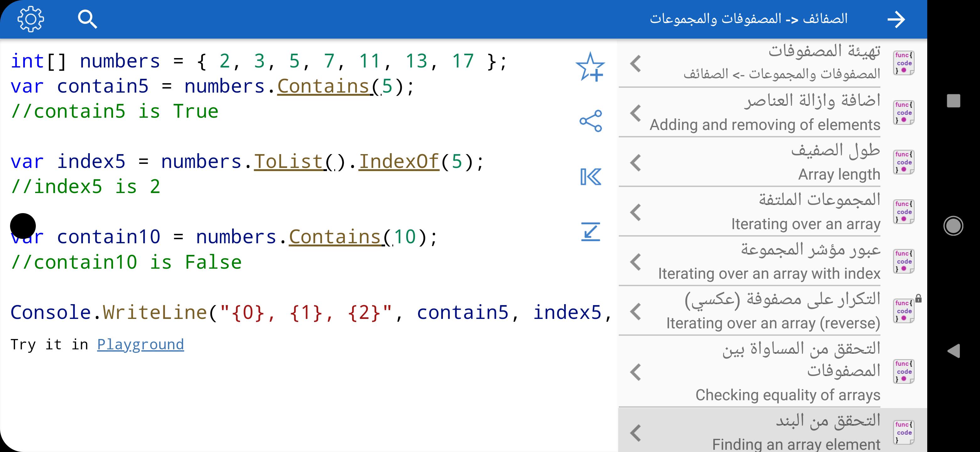Image resolution: width=980 pixels, height=452 pixels.
Task: Jump to first item icon
Action: pyautogui.click(x=591, y=177)
